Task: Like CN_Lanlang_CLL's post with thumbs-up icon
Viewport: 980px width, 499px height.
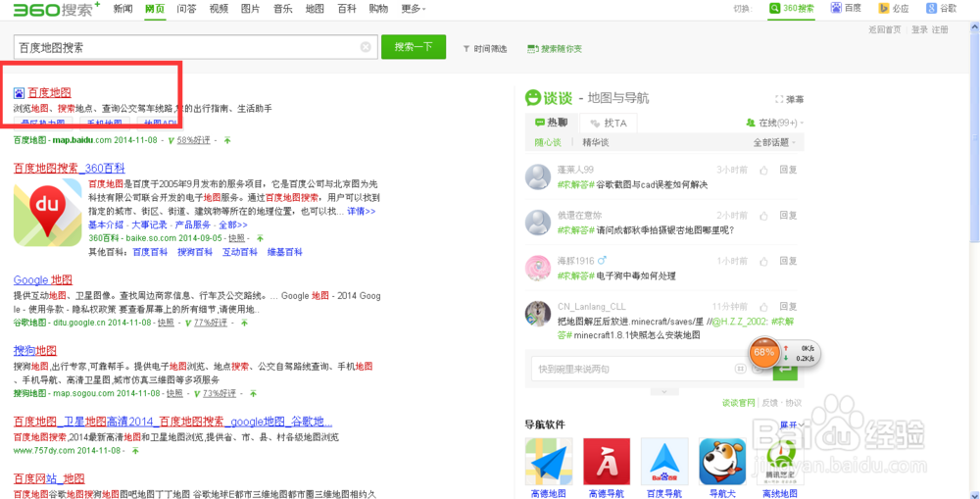Action: (x=763, y=307)
